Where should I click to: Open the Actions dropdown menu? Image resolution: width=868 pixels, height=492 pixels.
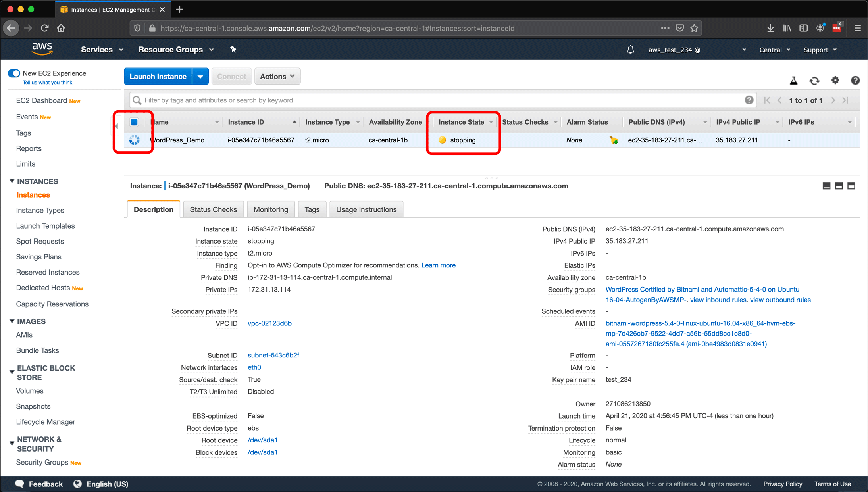coord(277,76)
